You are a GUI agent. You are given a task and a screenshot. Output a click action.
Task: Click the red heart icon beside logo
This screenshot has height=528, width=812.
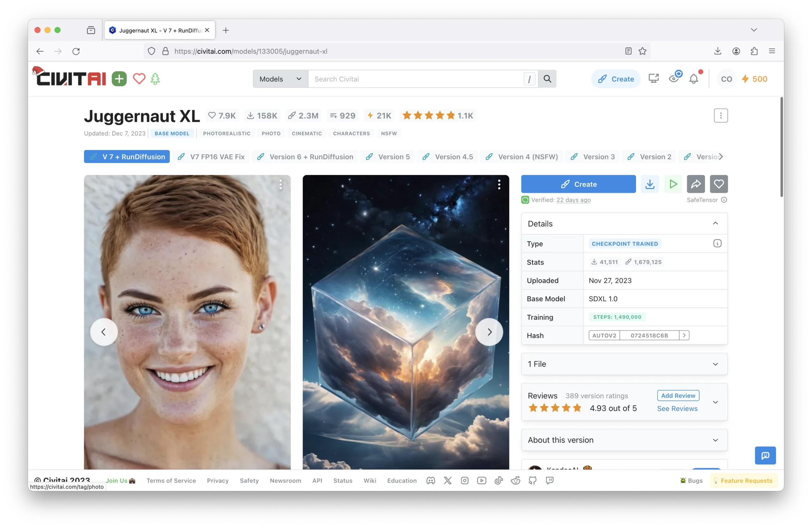coord(139,79)
